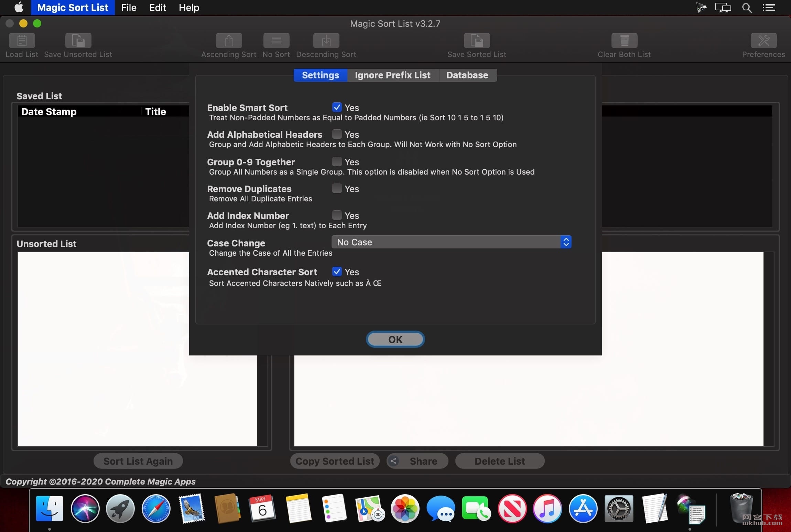This screenshot has width=791, height=532.
Task: Open the File menu
Action: (x=129, y=8)
